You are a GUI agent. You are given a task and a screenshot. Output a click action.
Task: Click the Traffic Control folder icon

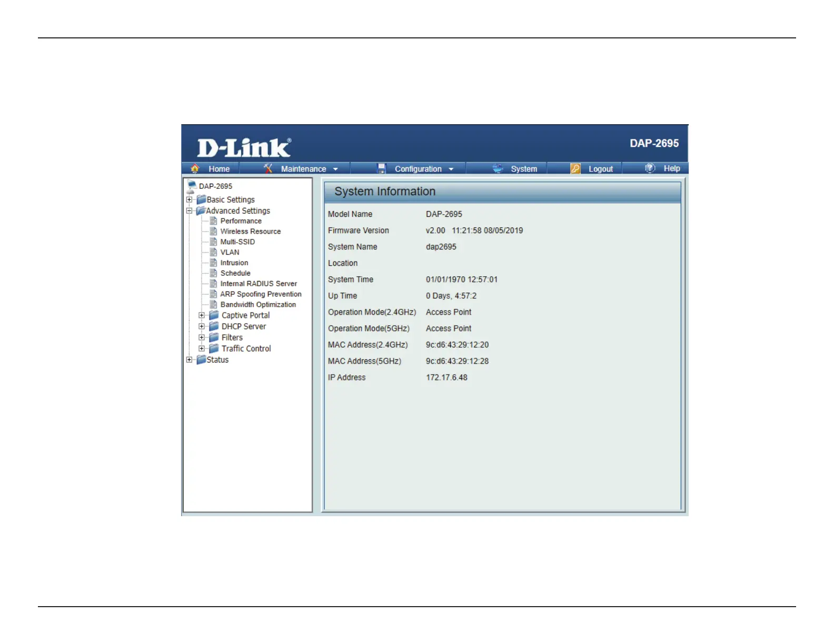coord(214,348)
